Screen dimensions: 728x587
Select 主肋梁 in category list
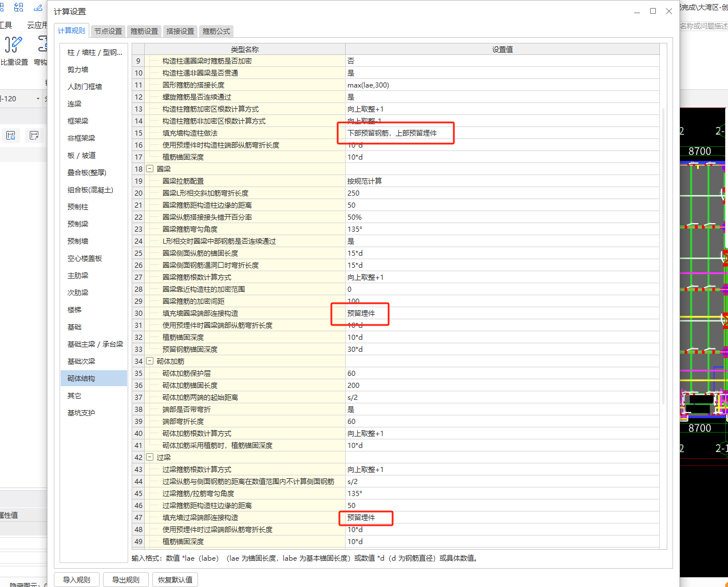click(x=94, y=276)
